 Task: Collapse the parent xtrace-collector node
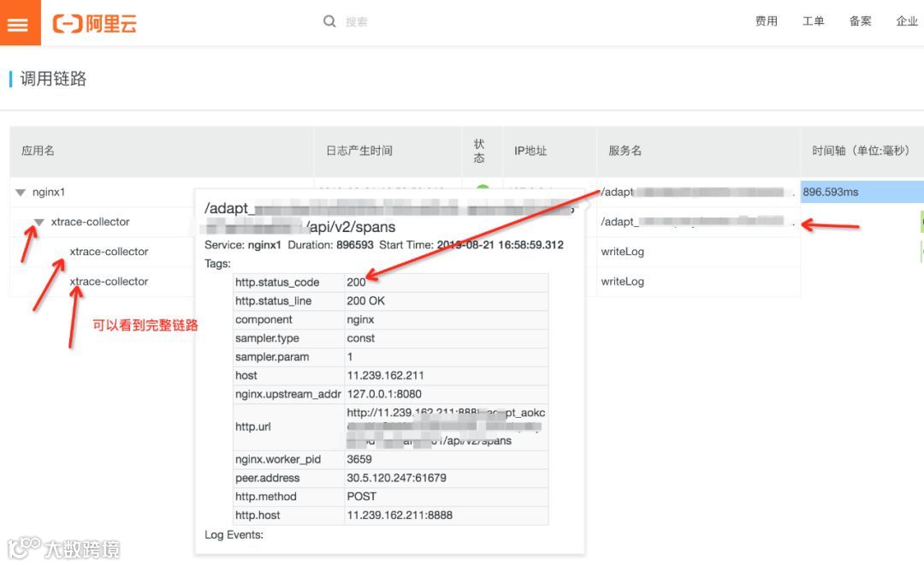[38, 223]
